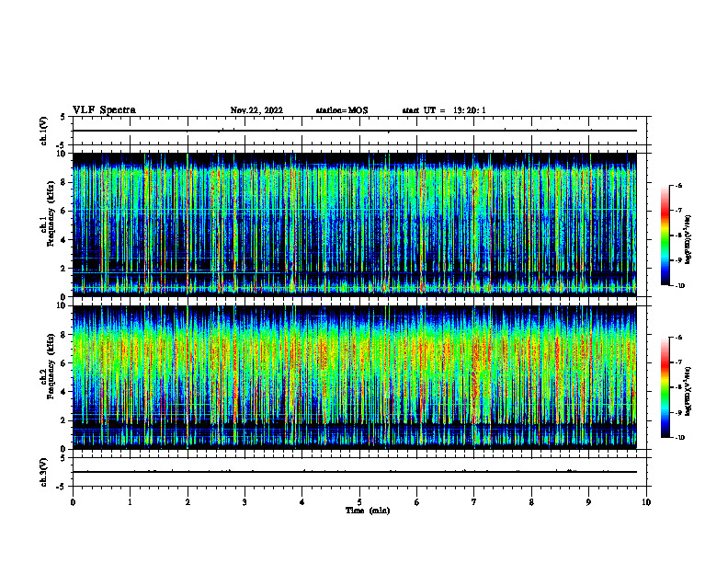Click the date text "Nov.22, 2022"

tap(256, 110)
